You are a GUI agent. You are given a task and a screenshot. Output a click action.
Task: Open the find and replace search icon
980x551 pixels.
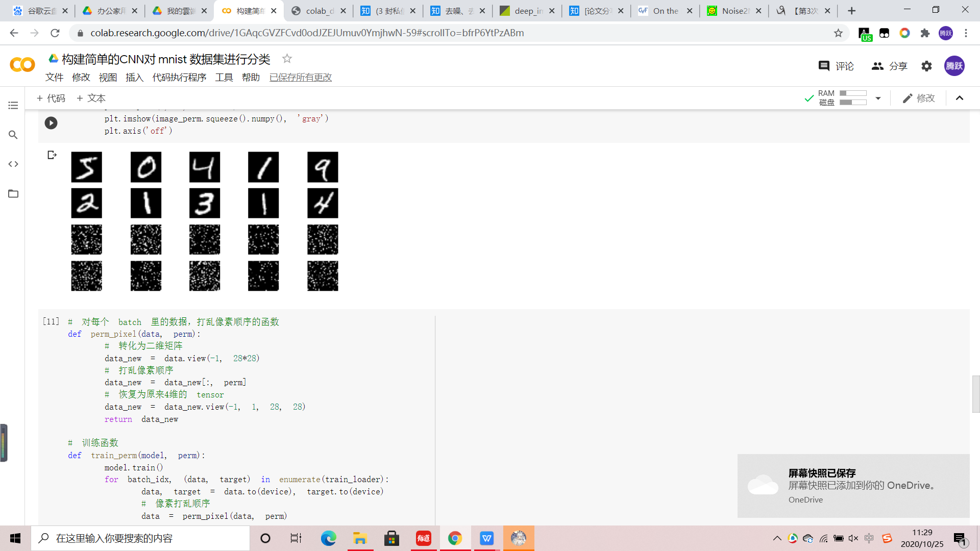click(13, 135)
